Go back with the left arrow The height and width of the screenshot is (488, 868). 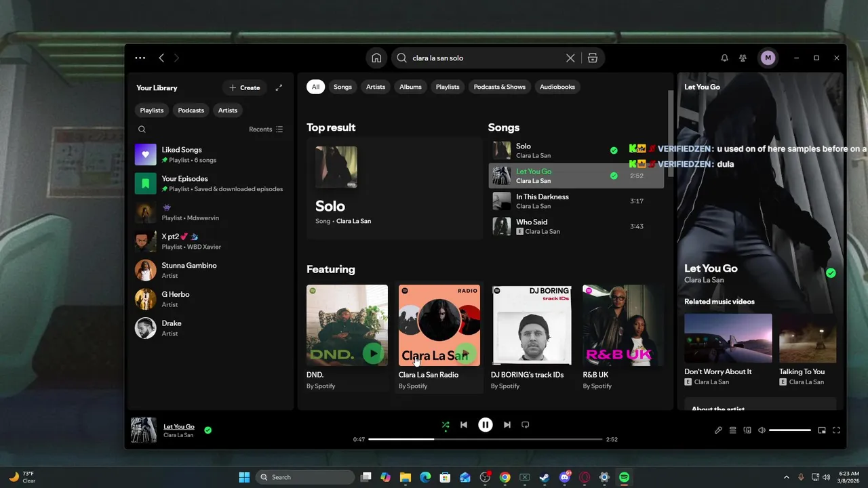point(161,58)
